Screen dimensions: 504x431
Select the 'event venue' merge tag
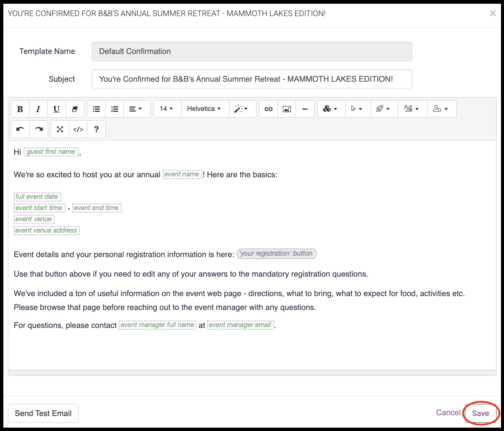tap(34, 219)
